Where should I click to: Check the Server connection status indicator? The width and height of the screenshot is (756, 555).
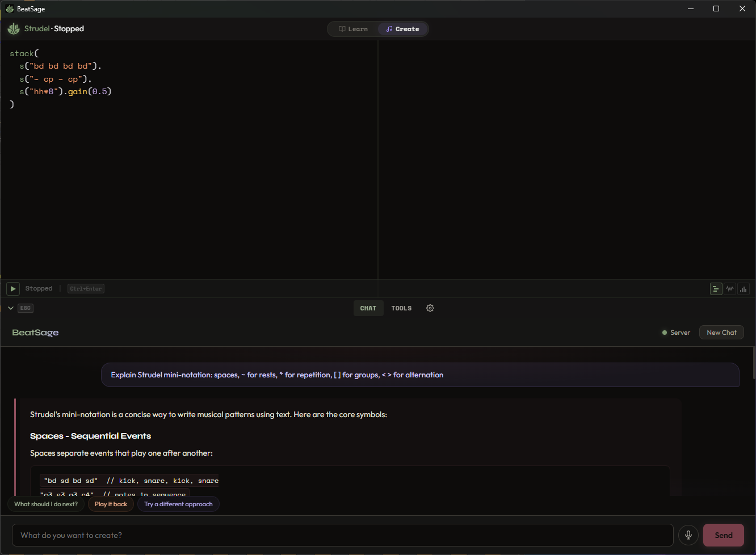point(665,333)
